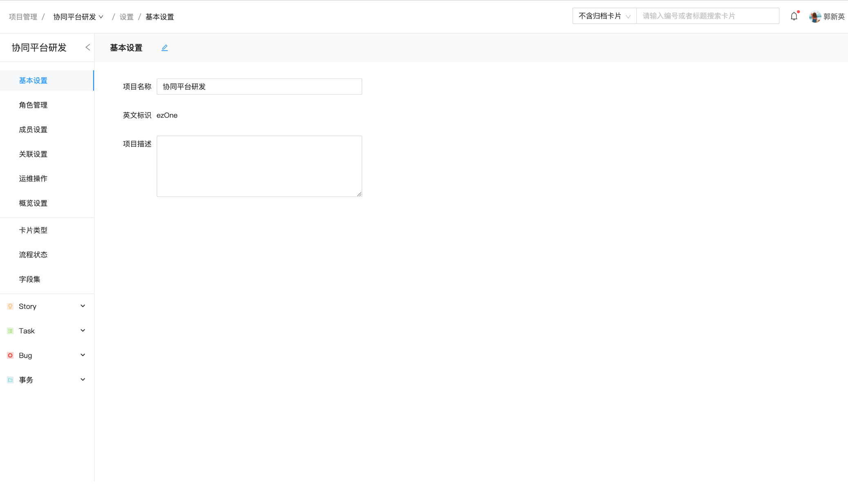This screenshot has height=504, width=848.
Task: Expand the 事务 section chevron
Action: [x=83, y=379]
